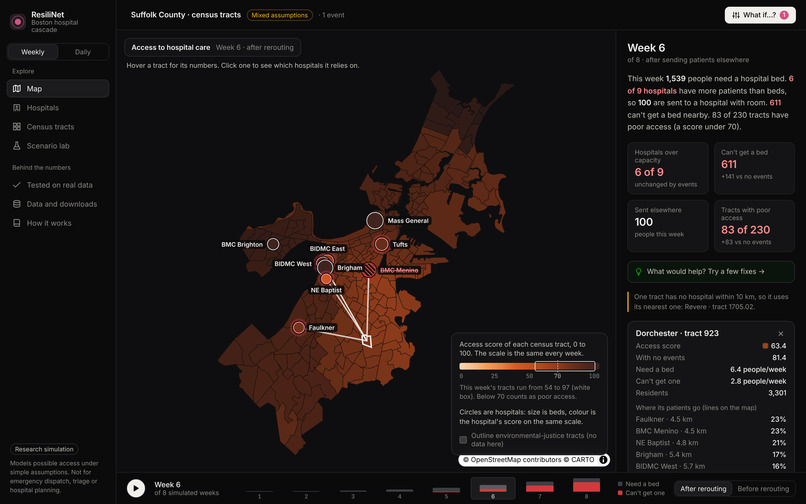The image size is (806, 504).
Task: Click the Residents 3,301 row
Action: point(710,393)
